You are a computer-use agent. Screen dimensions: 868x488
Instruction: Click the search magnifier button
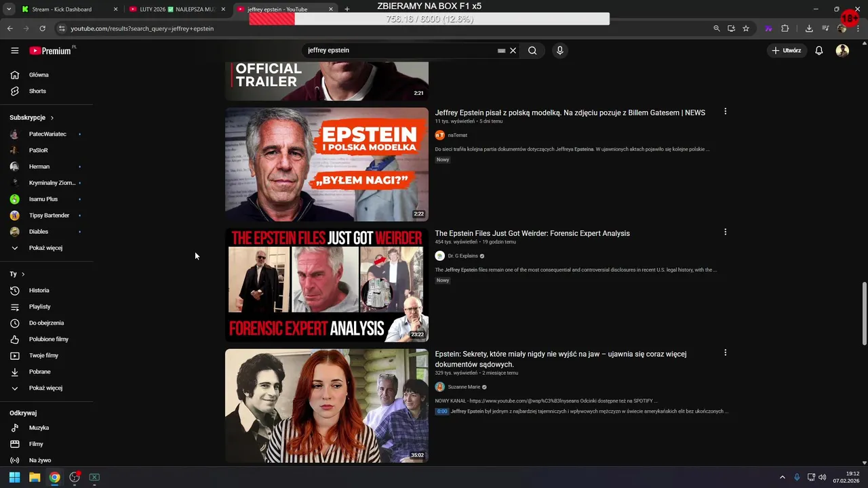point(532,50)
